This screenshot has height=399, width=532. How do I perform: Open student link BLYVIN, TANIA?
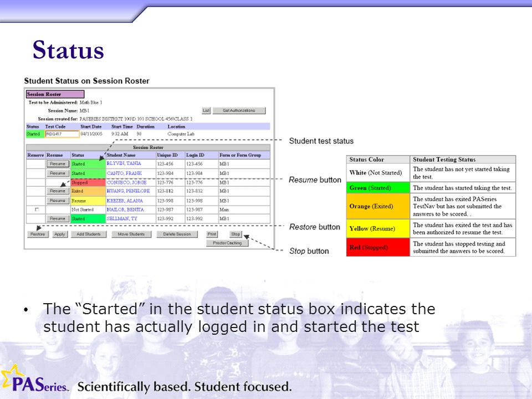pyautogui.click(x=124, y=163)
